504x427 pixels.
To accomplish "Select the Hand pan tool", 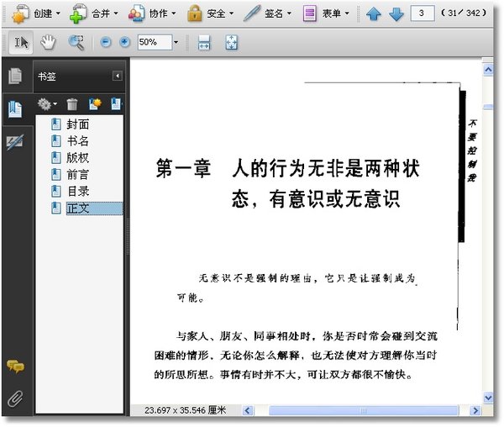I will tap(48, 42).
